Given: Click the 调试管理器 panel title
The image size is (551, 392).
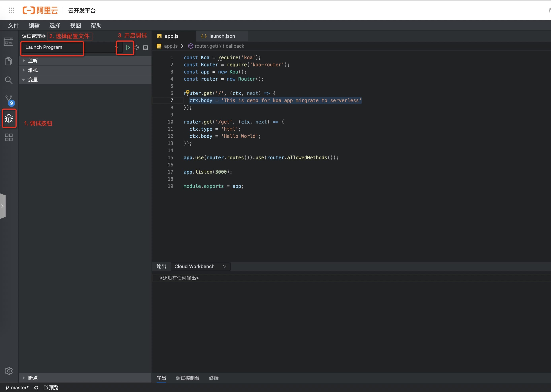Looking at the screenshot, I should coord(34,36).
